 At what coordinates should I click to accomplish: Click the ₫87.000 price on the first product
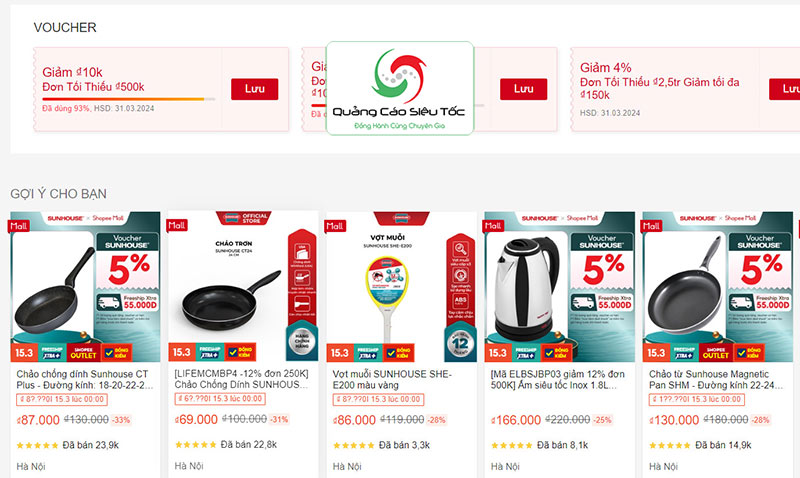coord(38,420)
